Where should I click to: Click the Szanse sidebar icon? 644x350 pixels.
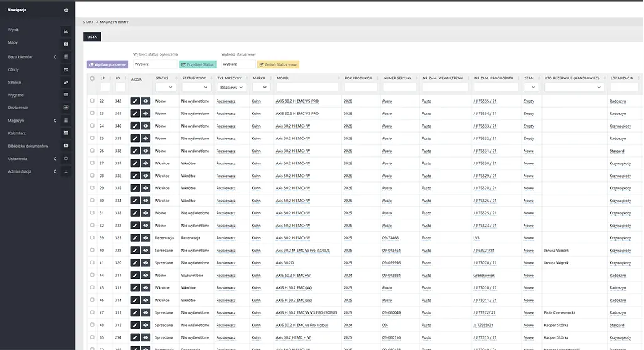[x=66, y=82]
